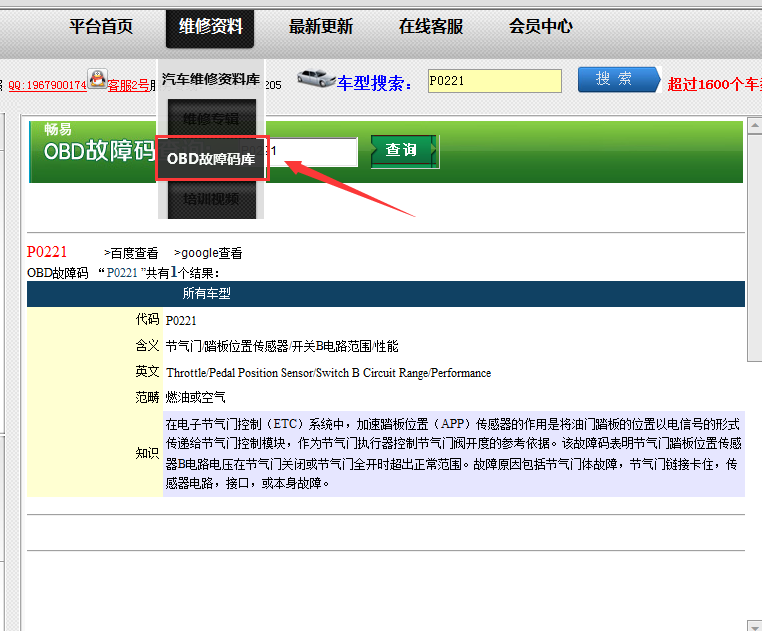The height and width of the screenshot is (631, 762).
Task: Open the 百度查看 link
Action: [x=131, y=253]
